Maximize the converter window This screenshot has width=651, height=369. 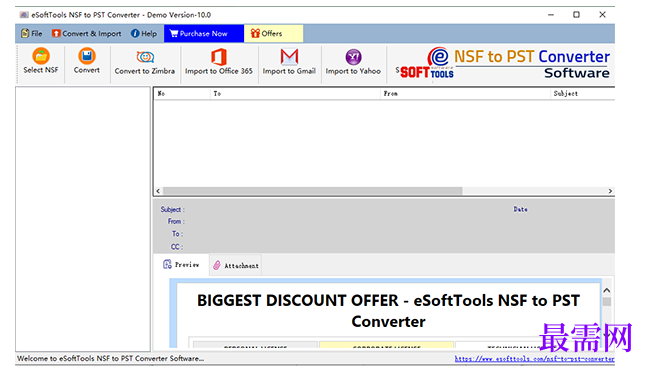point(576,15)
